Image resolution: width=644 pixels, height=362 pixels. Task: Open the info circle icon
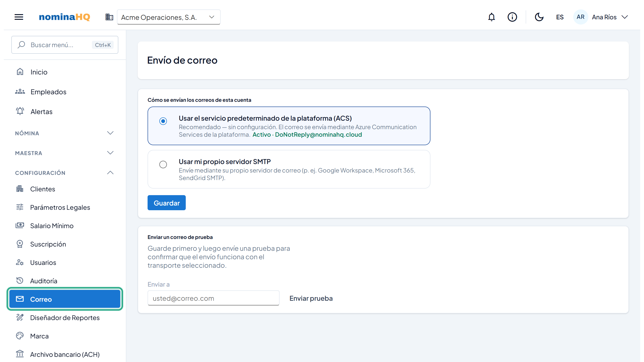click(512, 17)
